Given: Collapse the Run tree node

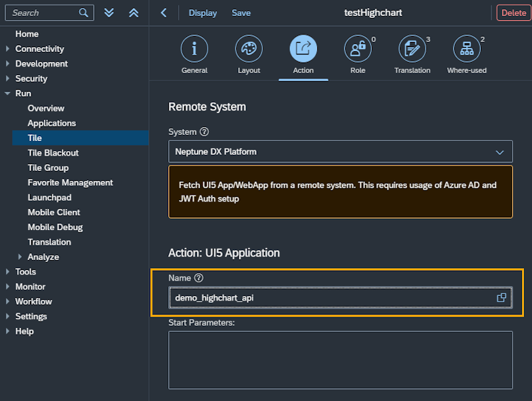Looking at the screenshot, I should pos(7,94).
